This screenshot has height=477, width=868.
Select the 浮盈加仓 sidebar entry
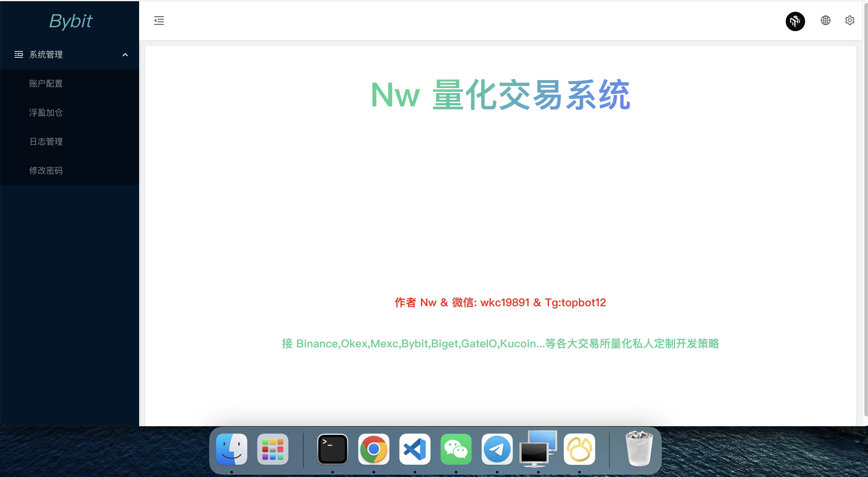pyautogui.click(x=46, y=112)
